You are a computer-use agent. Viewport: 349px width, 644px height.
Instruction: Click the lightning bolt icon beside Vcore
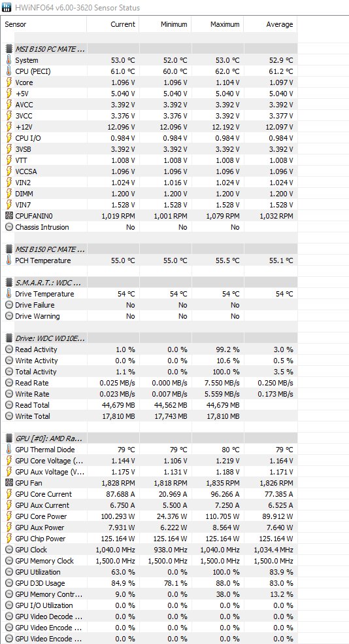tap(9, 82)
